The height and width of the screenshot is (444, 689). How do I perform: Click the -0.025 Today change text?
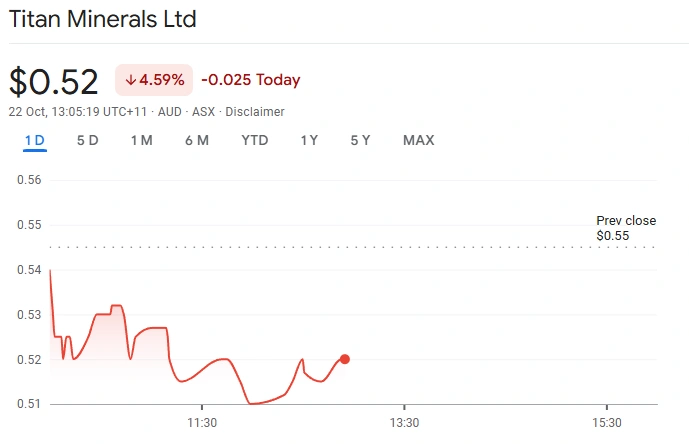[x=251, y=80]
